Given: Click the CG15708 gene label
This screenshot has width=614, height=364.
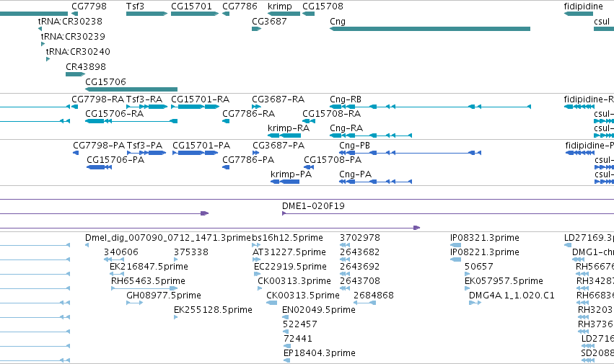Looking at the screenshot, I should click(323, 6).
